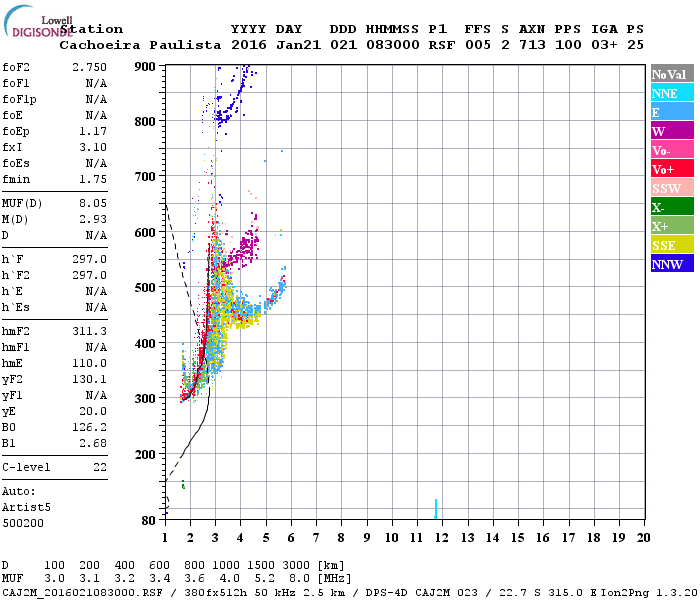Click the hmE value 110.0
The image size is (700, 600).
[x=89, y=363]
